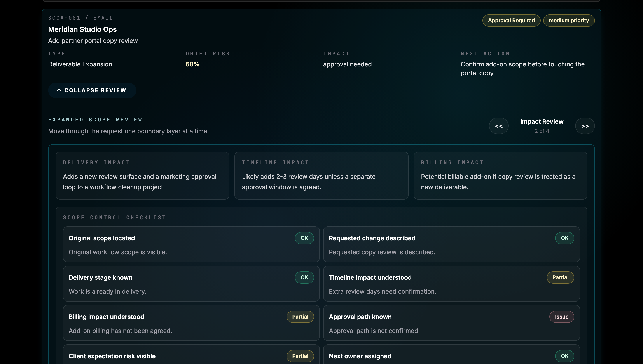Image resolution: width=643 pixels, height=364 pixels.
Task: Click Partial status on Client expectation risk visible
Action: click(x=300, y=356)
